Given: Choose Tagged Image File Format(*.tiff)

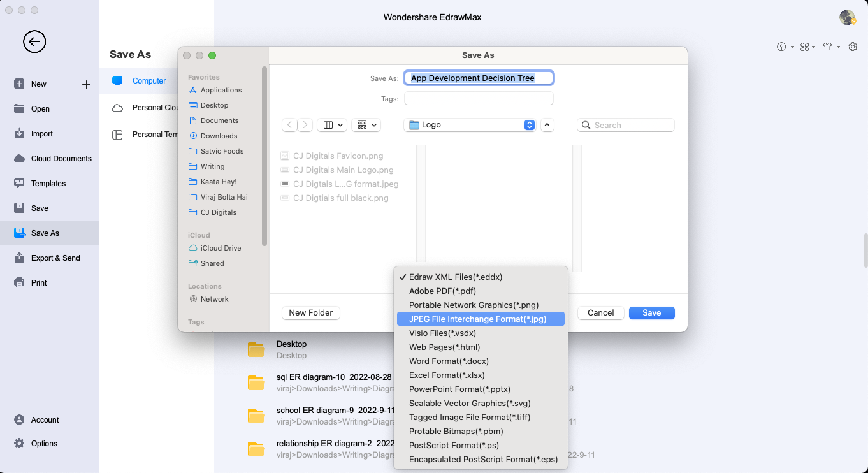Looking at the screenshot, I should (x=481, y=418).
